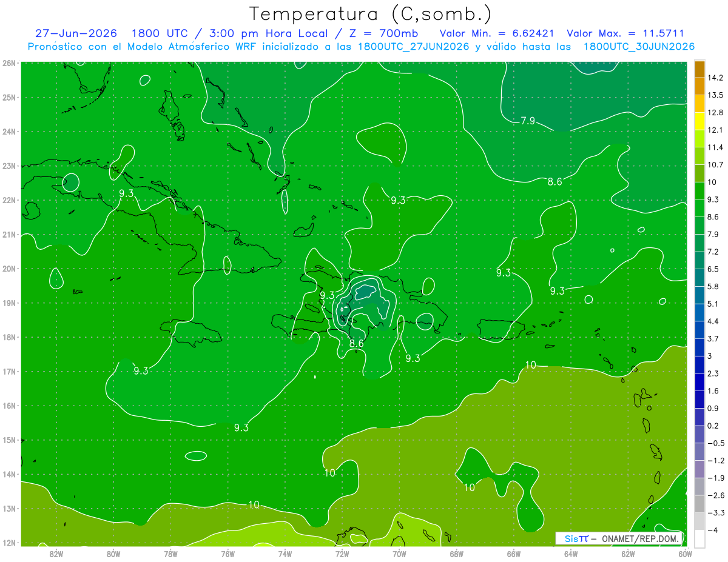Click the '-0.5' color scale value
728x562 pixels.
[x=715, y=443]
